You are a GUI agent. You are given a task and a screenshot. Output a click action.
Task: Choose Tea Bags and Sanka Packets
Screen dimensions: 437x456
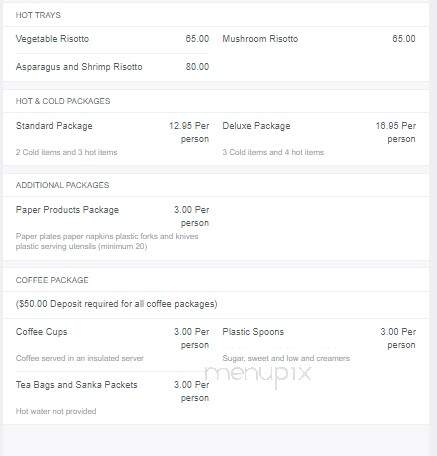coord(76,385)
